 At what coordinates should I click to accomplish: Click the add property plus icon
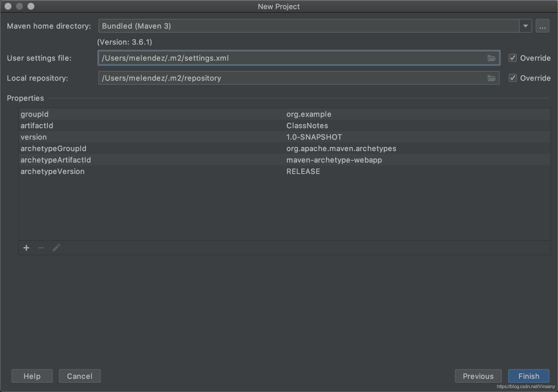click(27, 248)
